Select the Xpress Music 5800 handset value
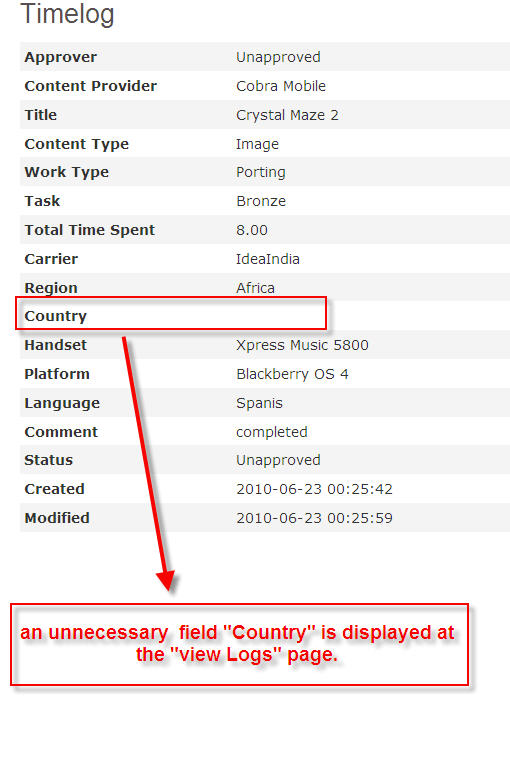 (302, 345)
